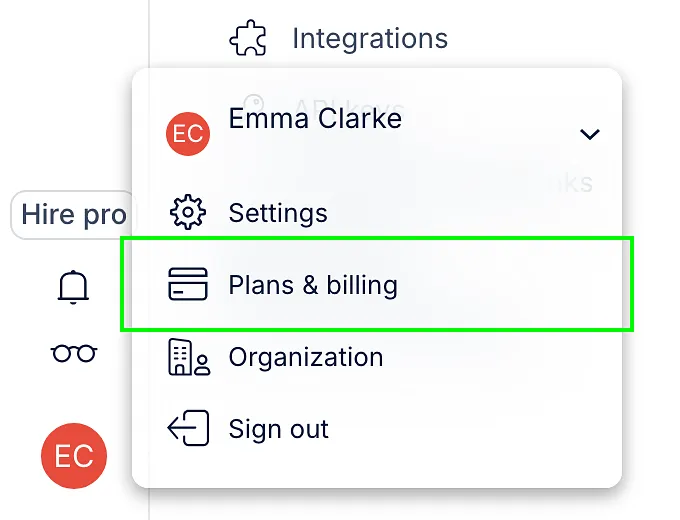Click the key icon behind the popup
680x520 pixels.
[x=254, y=104]
